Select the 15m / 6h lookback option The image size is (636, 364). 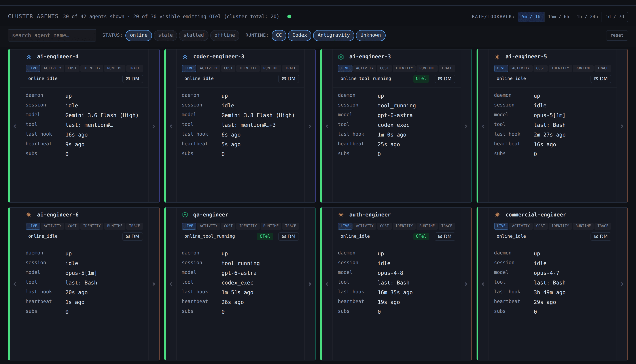558,17
